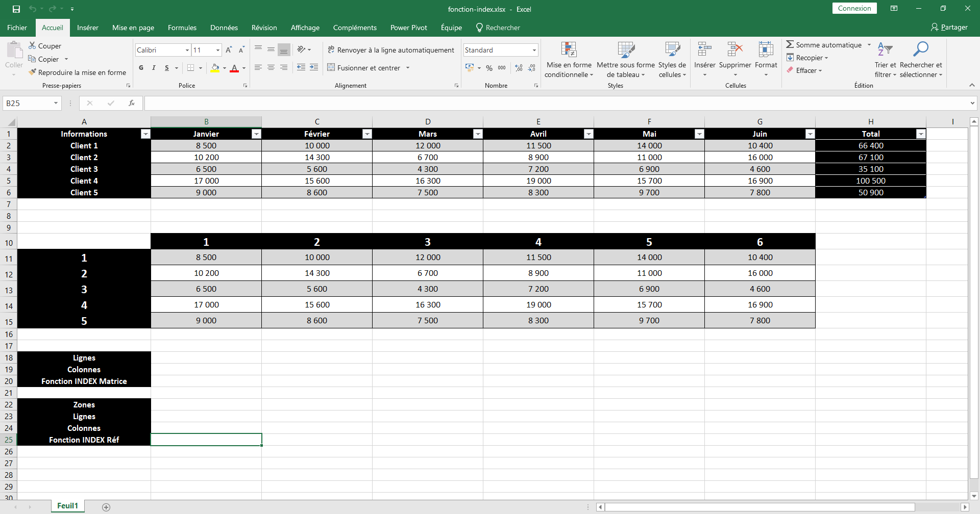Toggle underline S formatting
The image size is (980, 514).
coord(166,68)
